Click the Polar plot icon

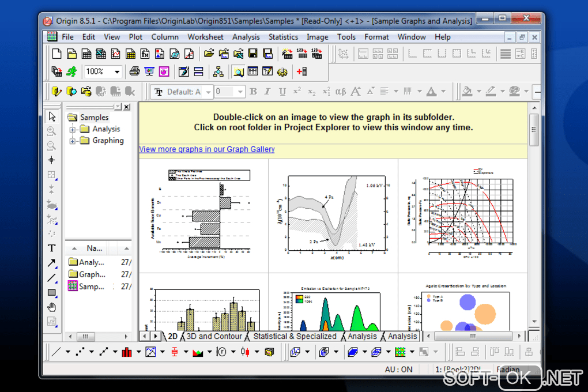221,352
